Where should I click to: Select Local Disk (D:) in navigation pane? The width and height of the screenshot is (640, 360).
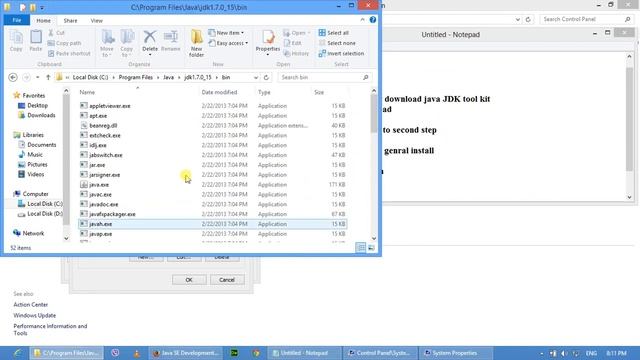click(x=40, y=213)
